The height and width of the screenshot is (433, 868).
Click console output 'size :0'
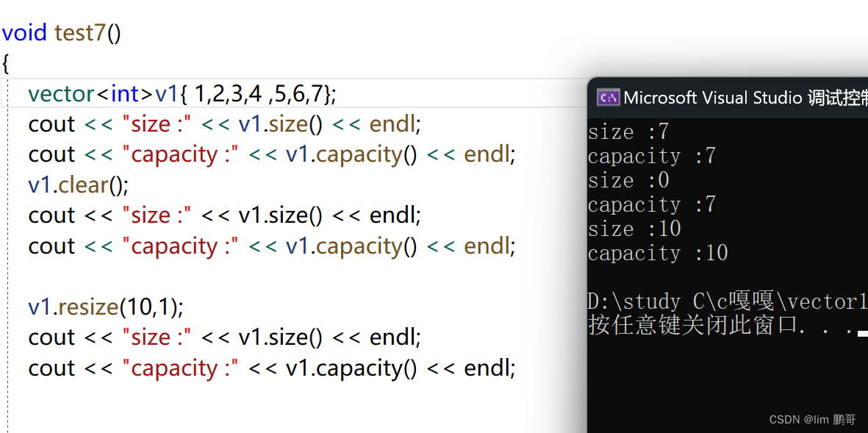[628, 181]
